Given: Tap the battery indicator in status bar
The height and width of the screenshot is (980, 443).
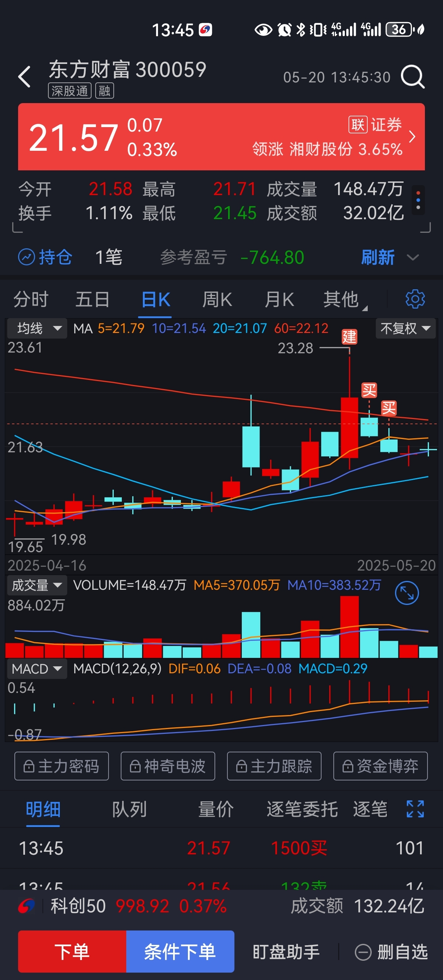Looking at the screenshot, I should [x=400, y=29].
